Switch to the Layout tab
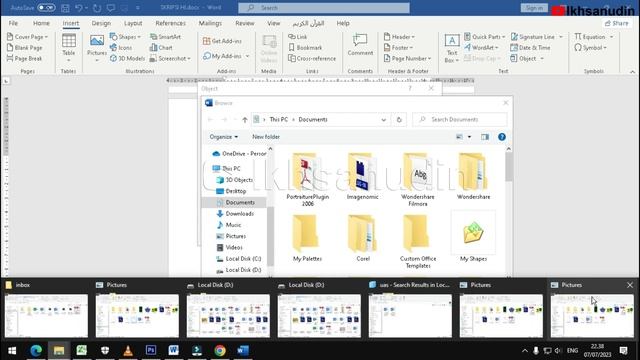Image resolution: width=640 pixels, height=360 pixels. 133,23
